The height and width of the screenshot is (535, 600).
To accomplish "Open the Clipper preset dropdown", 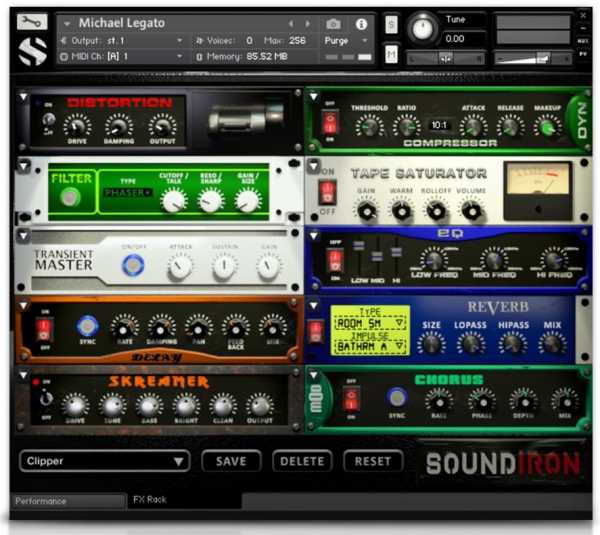I will 105,461.
